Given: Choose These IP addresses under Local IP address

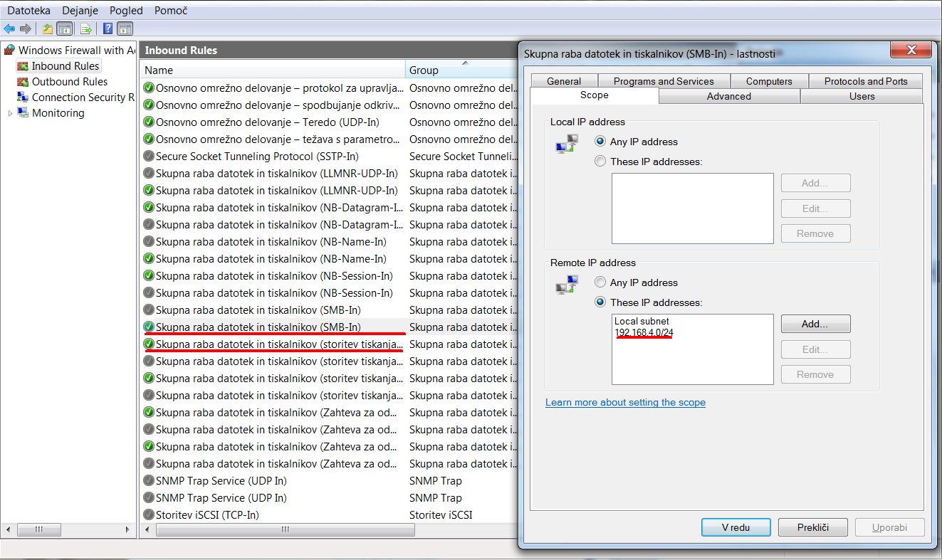Looking at the screenshot, I should coord(600,162).
